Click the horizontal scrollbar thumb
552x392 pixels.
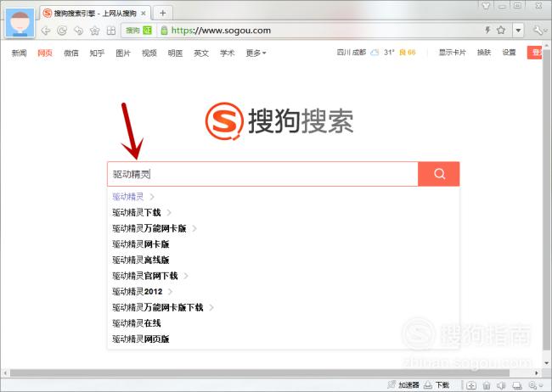[x=260, y=372]
